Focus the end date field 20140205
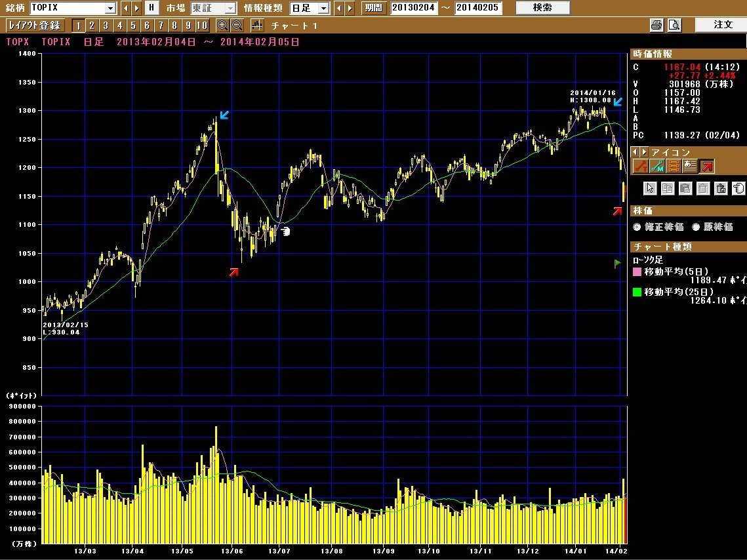The height and width of the screenshot is (560, 747). point(478,8)
